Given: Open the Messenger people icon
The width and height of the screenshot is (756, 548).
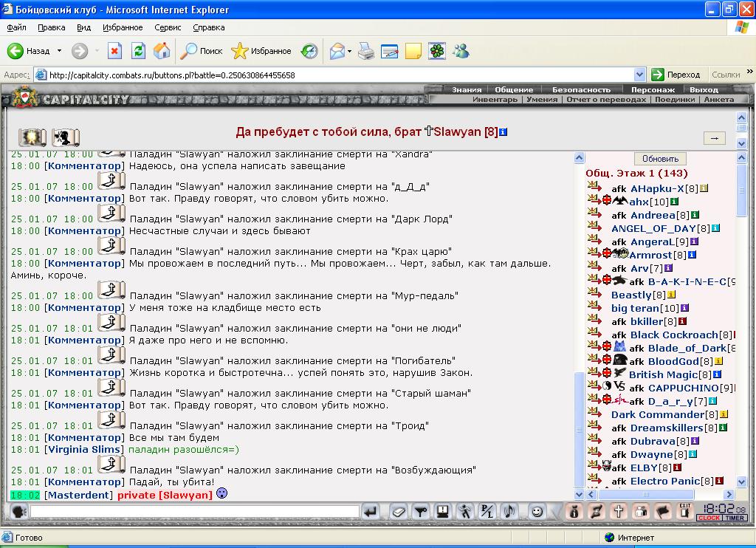Looking at the screenshot, I should coord(461,51).
